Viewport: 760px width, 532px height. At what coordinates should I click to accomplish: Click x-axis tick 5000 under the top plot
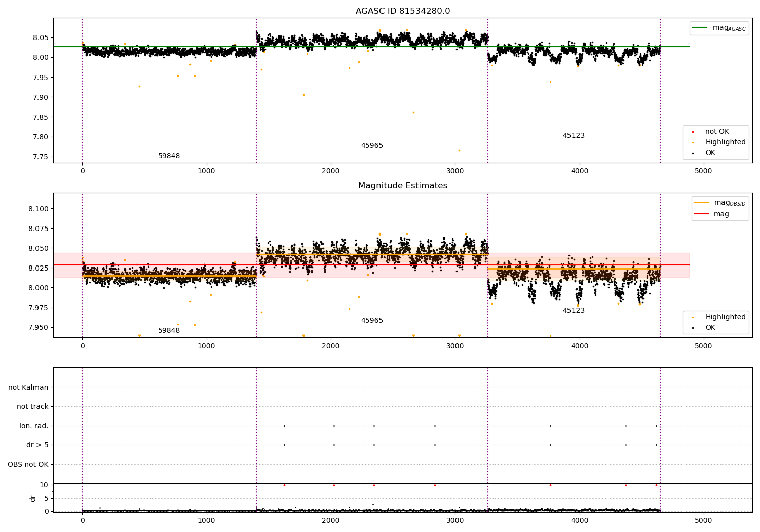coord(703,171)
